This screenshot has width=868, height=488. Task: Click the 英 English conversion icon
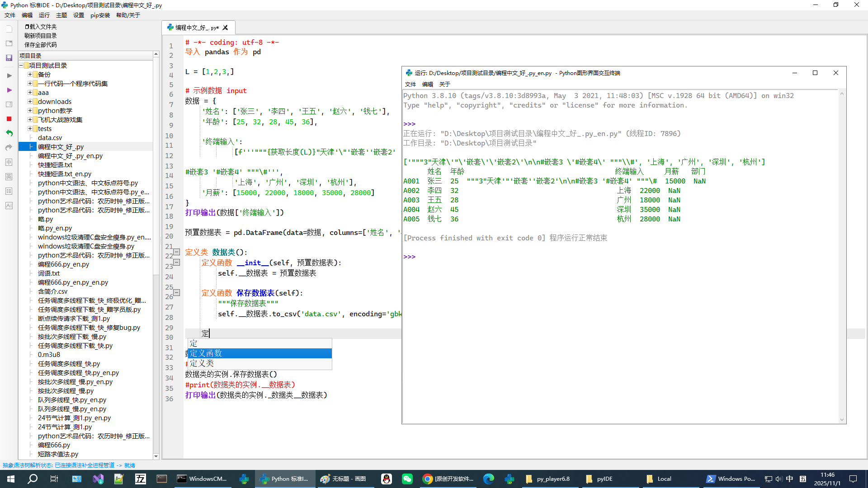9,177
